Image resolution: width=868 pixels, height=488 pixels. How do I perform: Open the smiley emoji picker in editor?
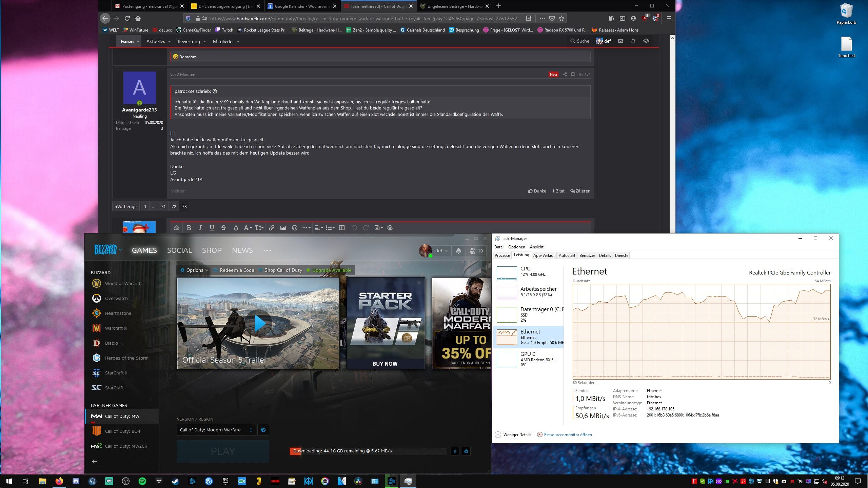point(295,228)
